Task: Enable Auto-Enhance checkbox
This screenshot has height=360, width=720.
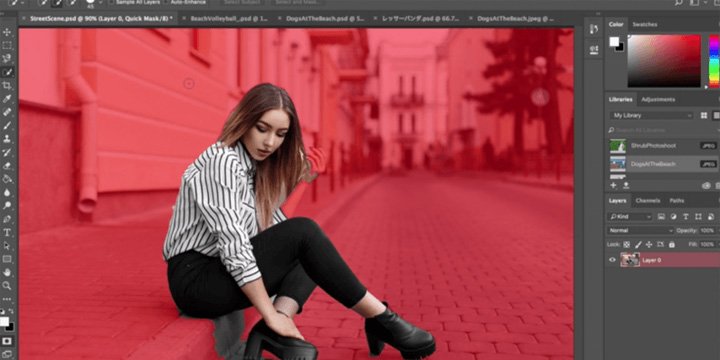Action: (166, 2)
